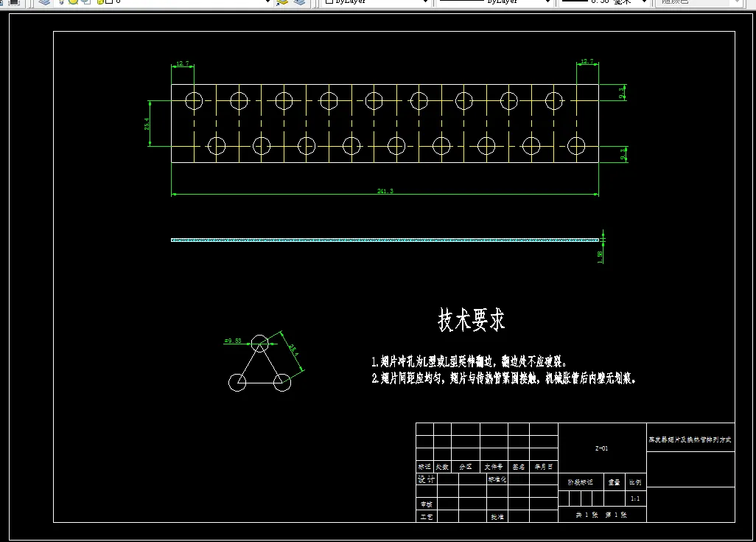
Task: Click the 比例 cell in title block
Action: click(635, 482)
